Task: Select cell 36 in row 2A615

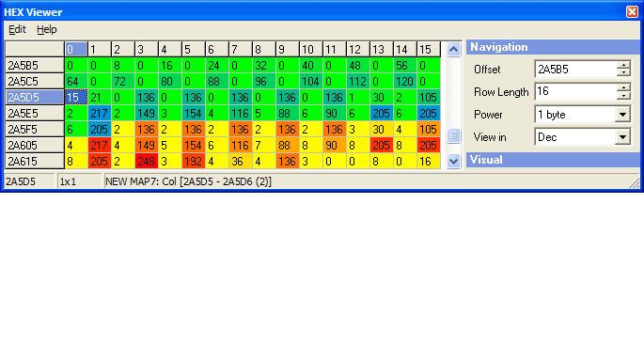Action: (241, 162)
